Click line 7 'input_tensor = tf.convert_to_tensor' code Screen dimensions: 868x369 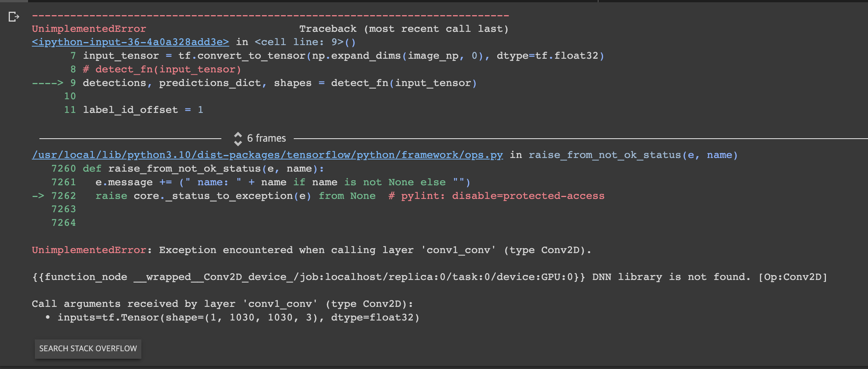pos(343,56)
